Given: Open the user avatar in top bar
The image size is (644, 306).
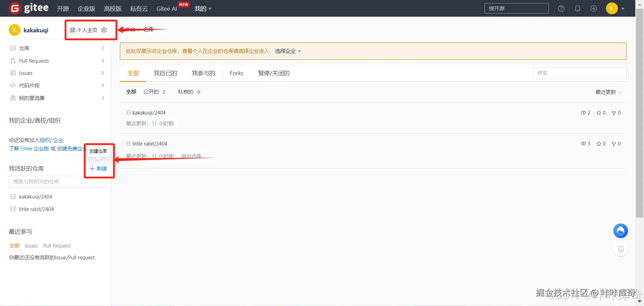Looking at the screenshot, I should click(x=612, y=8).
